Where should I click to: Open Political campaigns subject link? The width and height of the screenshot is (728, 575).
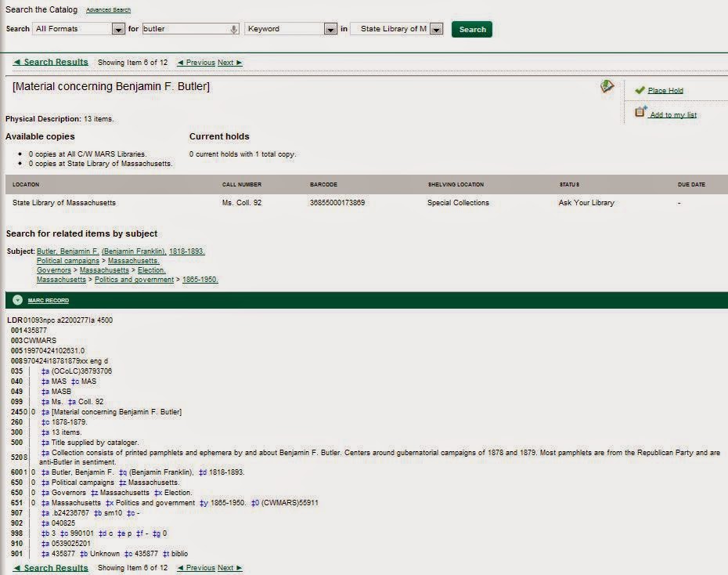click(68, 261)
